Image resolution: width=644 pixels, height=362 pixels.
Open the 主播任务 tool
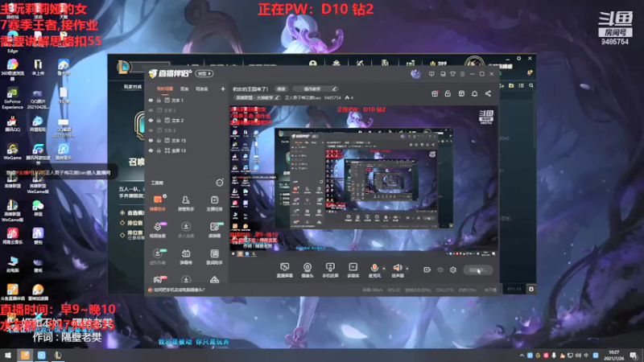[x=214, y=203]
